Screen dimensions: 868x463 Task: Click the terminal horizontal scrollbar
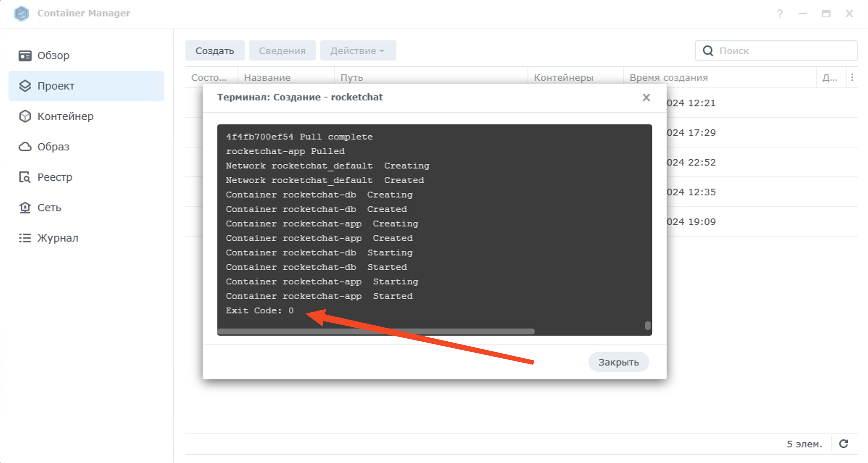tap(376, 331)
